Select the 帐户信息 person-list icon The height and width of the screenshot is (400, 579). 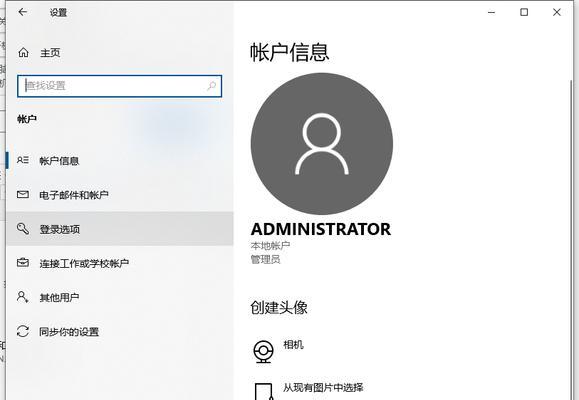23,160
